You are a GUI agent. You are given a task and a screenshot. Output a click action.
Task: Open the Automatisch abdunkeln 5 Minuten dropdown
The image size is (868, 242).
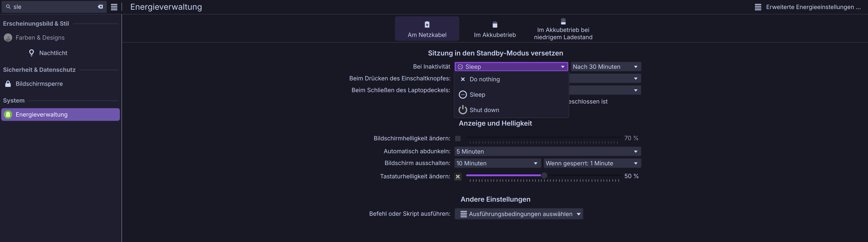[x=548, y=152]
